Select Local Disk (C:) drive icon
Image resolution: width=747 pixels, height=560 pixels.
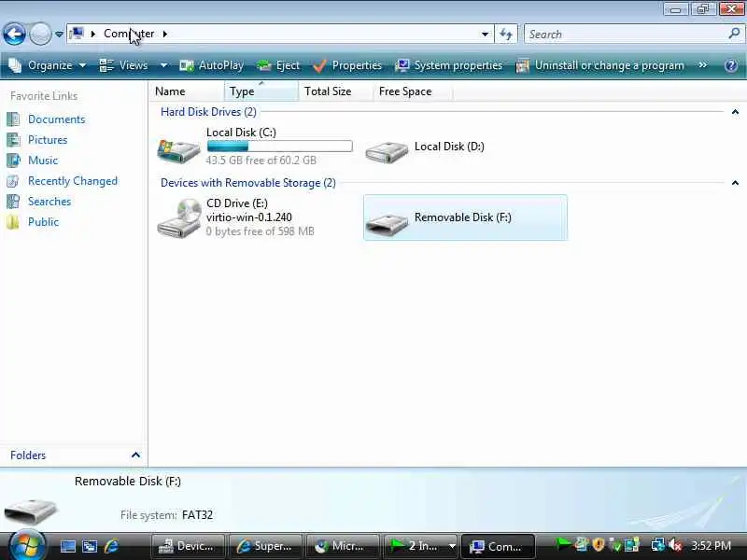pos(178,150)
